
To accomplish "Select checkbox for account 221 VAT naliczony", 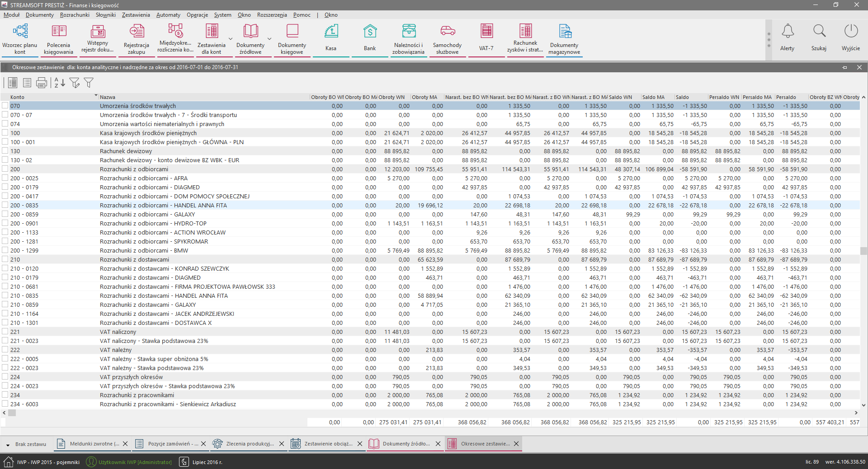I will tap(5, 332).
